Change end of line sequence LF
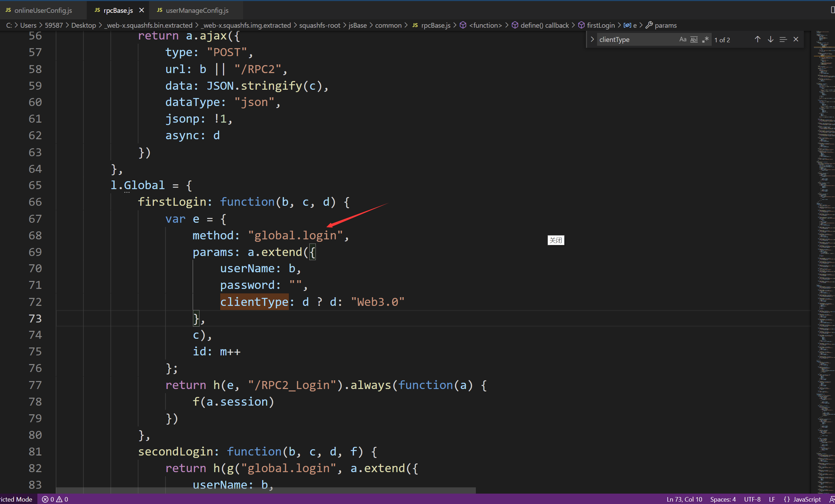 coord(772,499)
